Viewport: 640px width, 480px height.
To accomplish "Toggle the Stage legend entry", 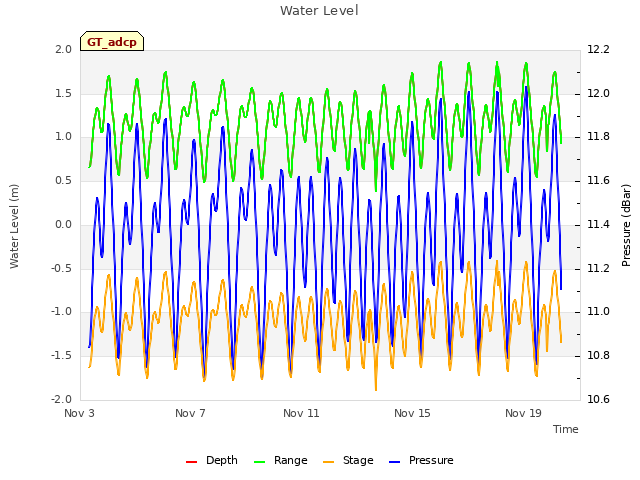I will [348, 460].
